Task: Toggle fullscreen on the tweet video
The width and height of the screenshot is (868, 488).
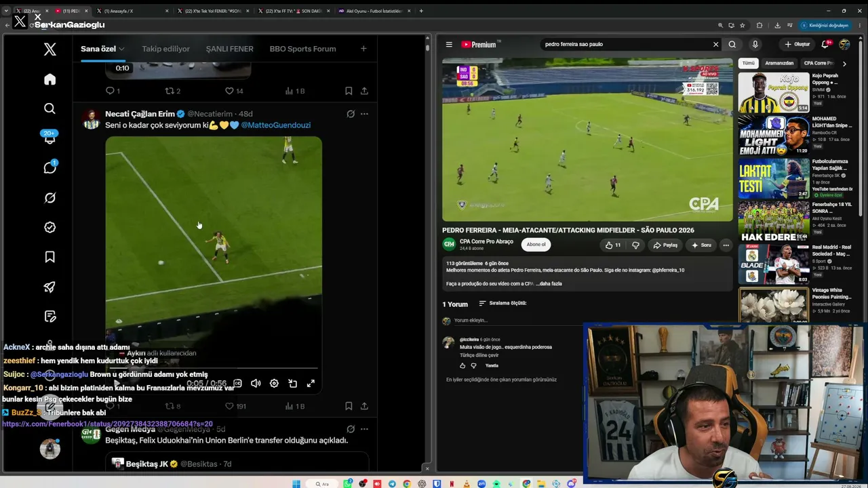Action: coord(311,384)
